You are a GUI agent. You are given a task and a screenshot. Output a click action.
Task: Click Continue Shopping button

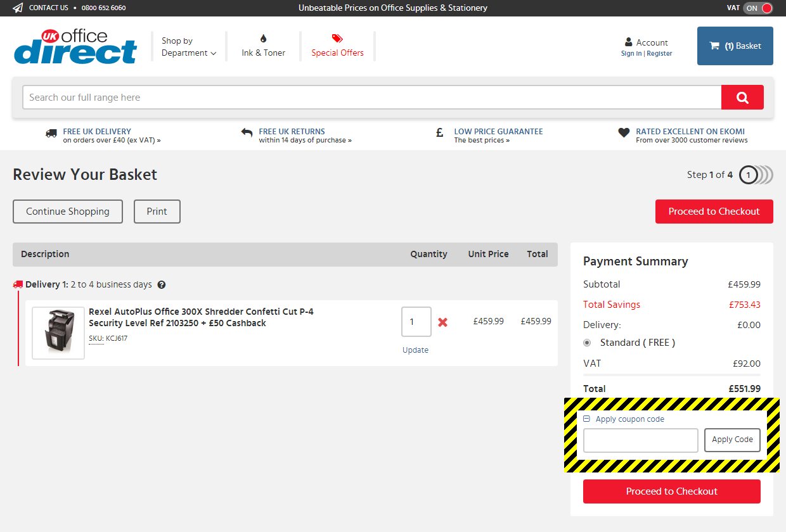68,212
